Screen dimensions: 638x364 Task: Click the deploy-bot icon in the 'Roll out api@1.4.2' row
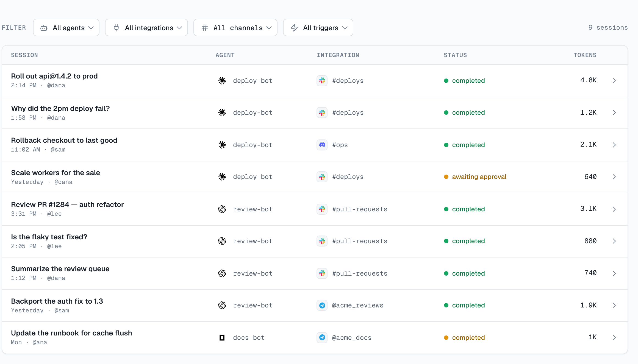tap(222, 81)
